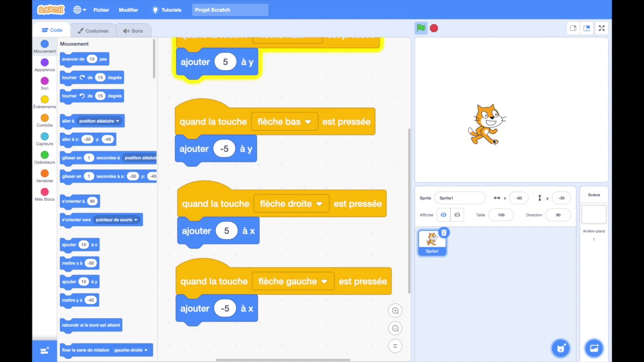Open the language globe menu

79,10
